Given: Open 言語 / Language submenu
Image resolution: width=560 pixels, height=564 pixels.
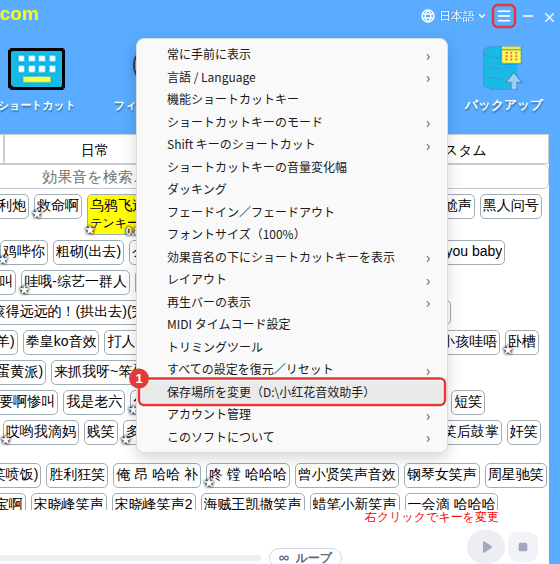Looking at the screenshot, I should 292,78.
